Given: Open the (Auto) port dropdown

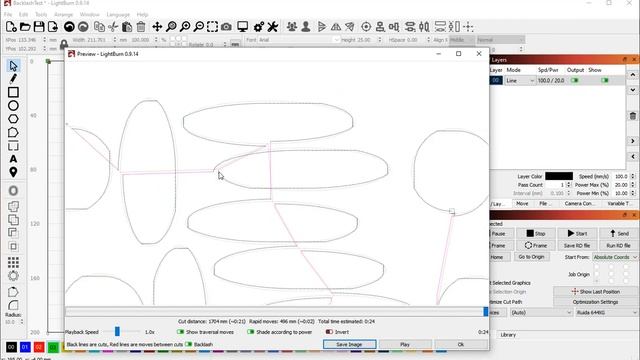Looking at the screenshot, I should 541,312.
